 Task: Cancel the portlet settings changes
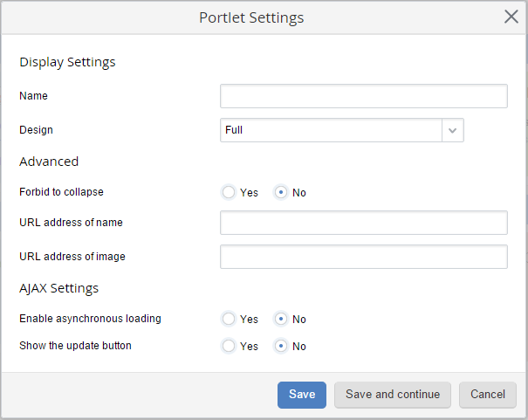point(488,395)
